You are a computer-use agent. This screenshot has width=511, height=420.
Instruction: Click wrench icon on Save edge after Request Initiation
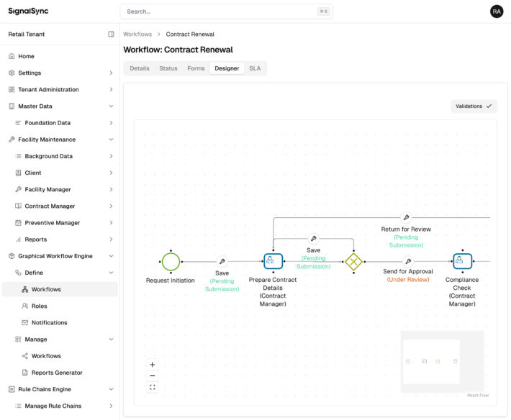click(x=222, y=261)
